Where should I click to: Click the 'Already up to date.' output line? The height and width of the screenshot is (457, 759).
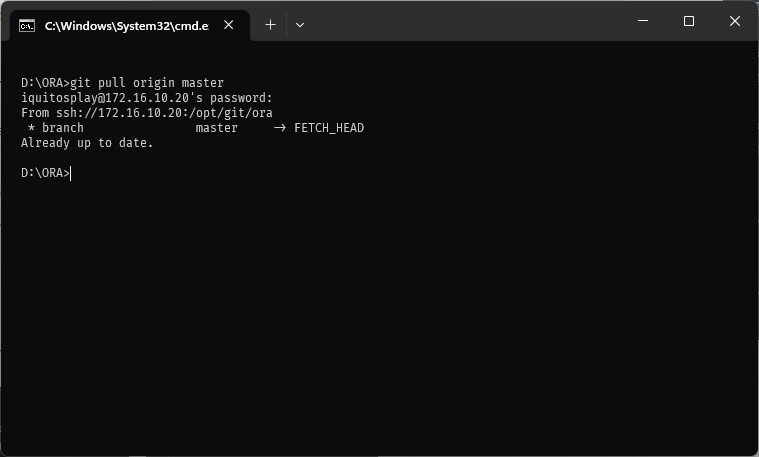point(87,143)
